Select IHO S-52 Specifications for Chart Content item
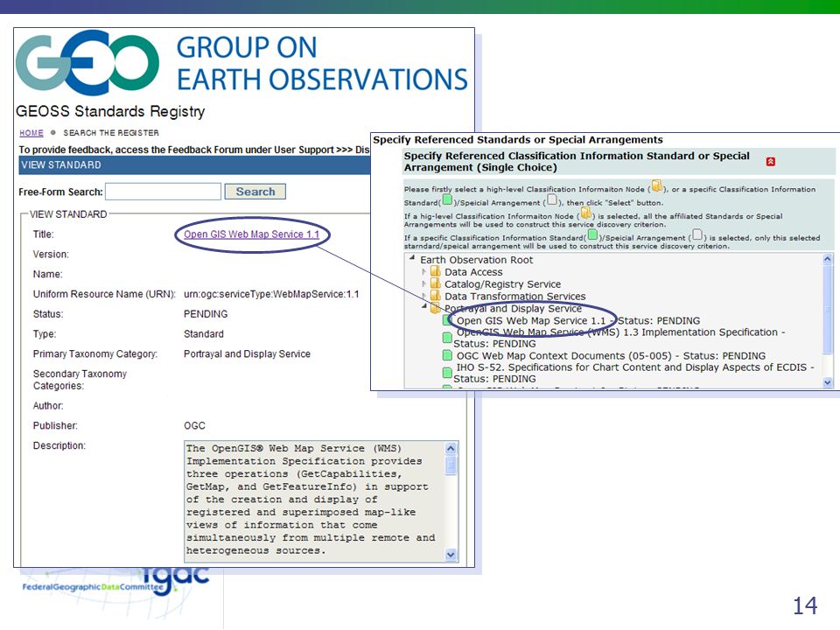 633,373
